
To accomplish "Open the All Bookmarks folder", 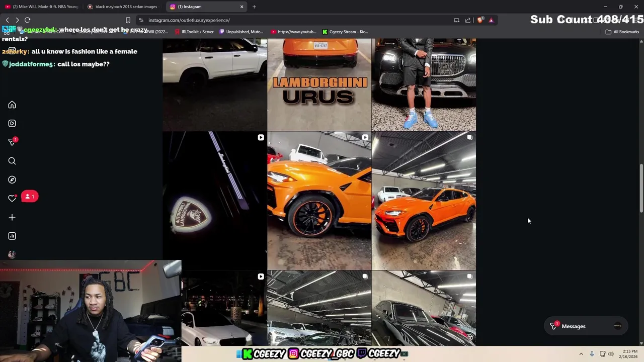I will tap(622, 32).
